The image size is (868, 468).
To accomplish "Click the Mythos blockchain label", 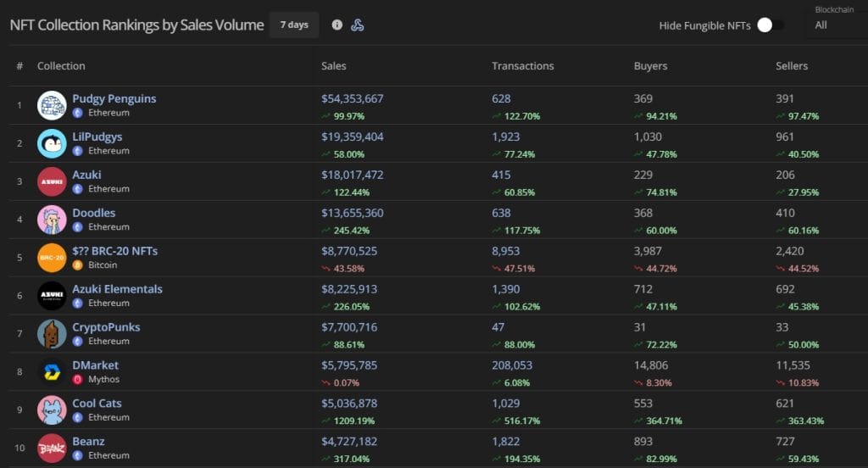I will click(x=103, y=379).
